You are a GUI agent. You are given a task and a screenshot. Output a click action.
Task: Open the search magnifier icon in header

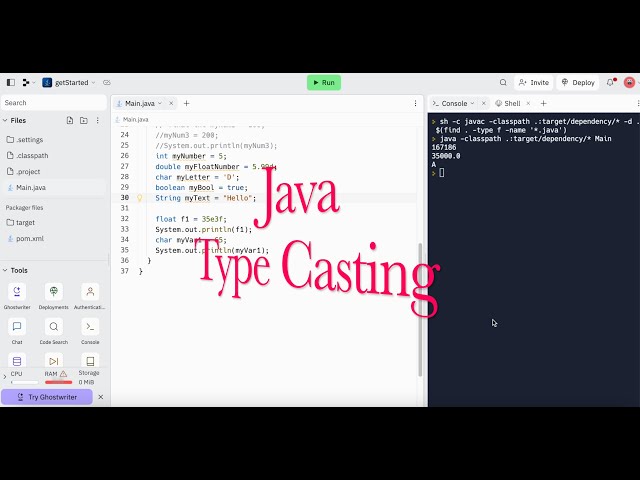[503, 82]
